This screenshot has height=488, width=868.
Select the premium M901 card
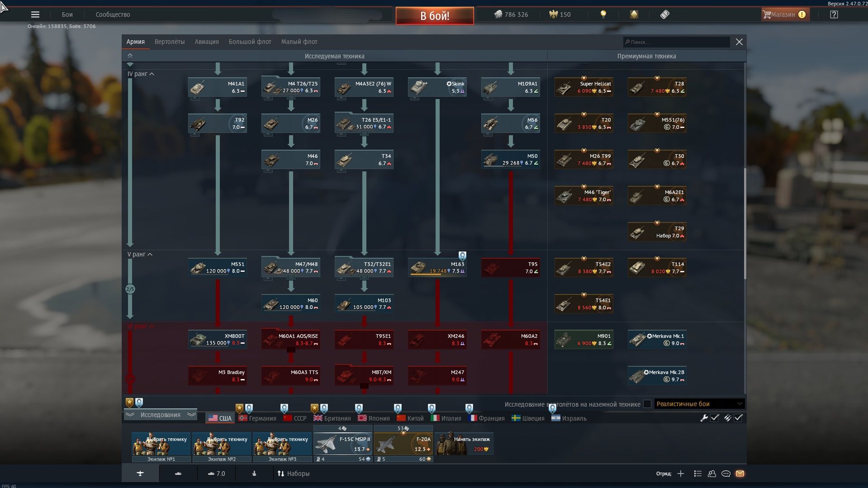584,339
